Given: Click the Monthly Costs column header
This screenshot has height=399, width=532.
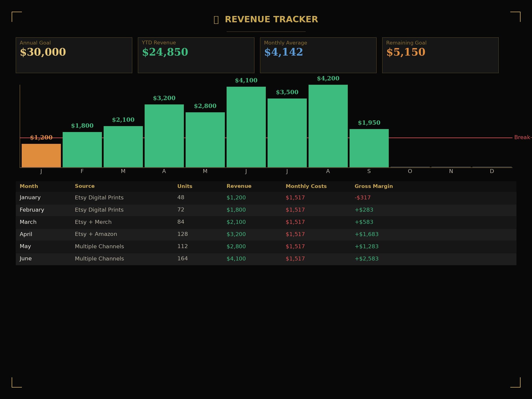Looking at the screenshot, I should [306, 186].
